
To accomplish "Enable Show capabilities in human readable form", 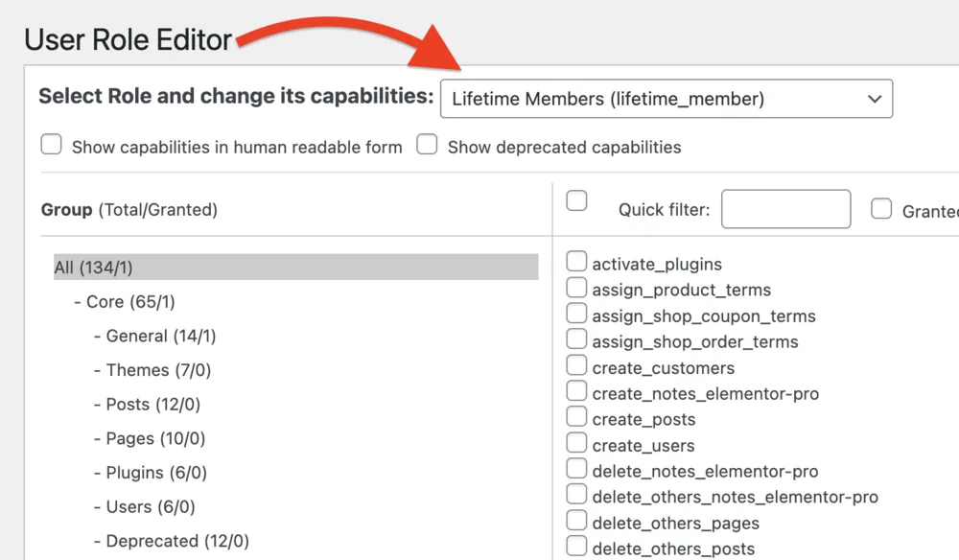I will click(51, 144).
